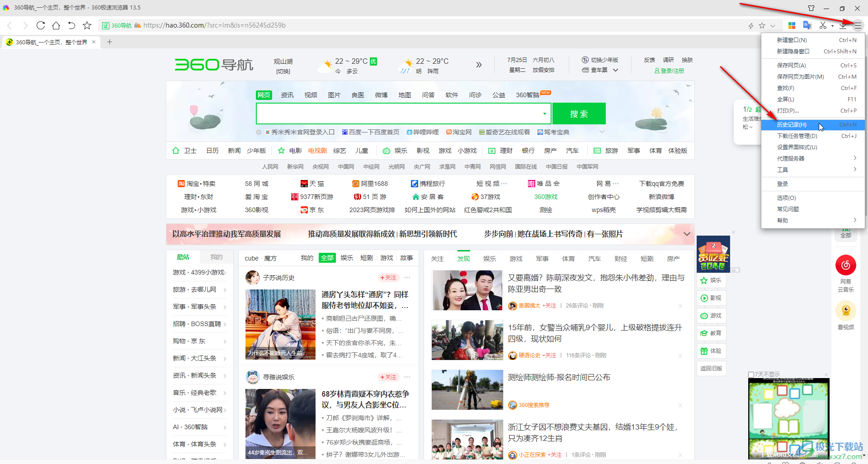This screenshot has width=868, height=464.
Task: Click the 贪吃蛇2048 game ad thumbnail
Action: pos(713,254)
